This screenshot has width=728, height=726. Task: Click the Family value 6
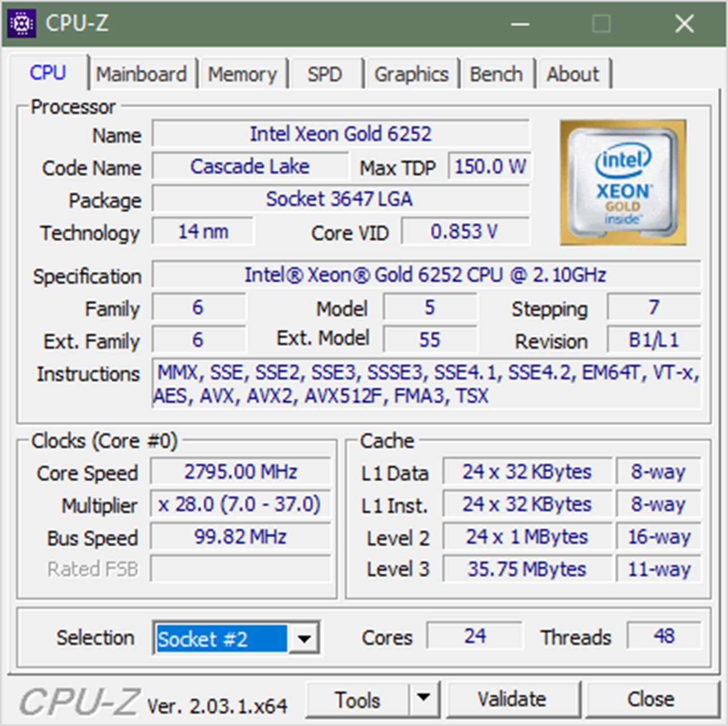198,308
